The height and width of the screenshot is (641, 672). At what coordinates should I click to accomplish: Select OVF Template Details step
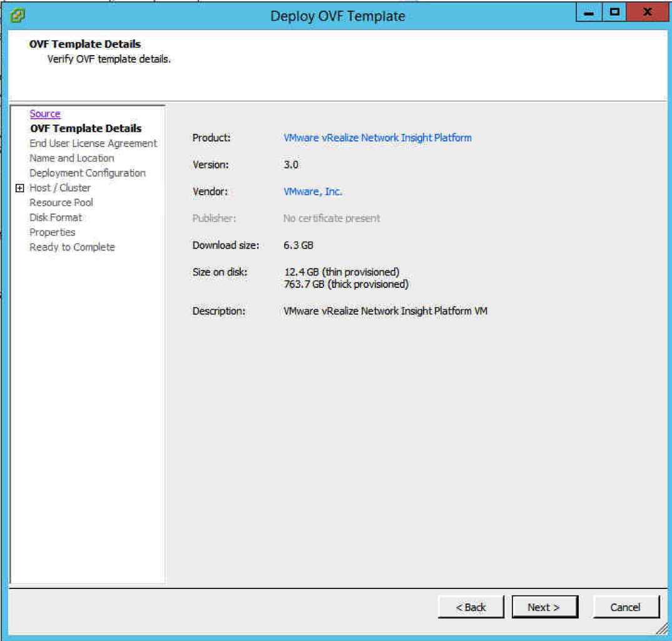point(86,128)
